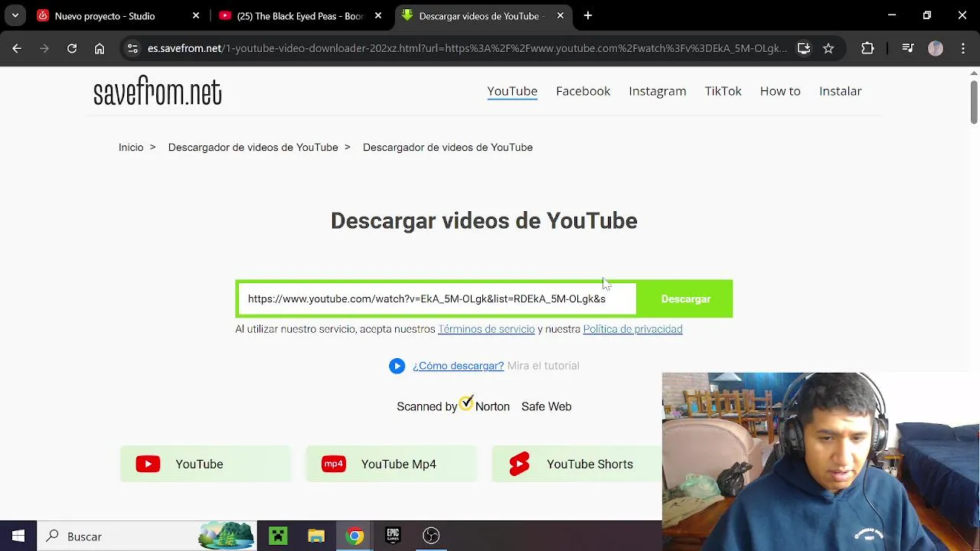The width and height of the screenshot is (980, 551).
Task: Open the YouTube downloader card
Action: [x=205, y=464]
